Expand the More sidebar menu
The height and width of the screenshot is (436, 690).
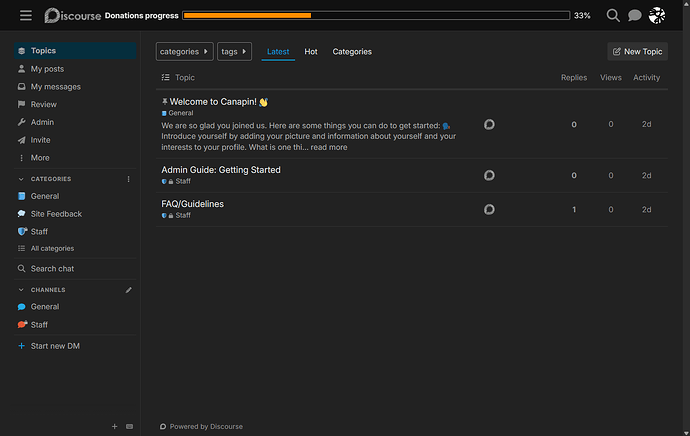tap(75, 158)
